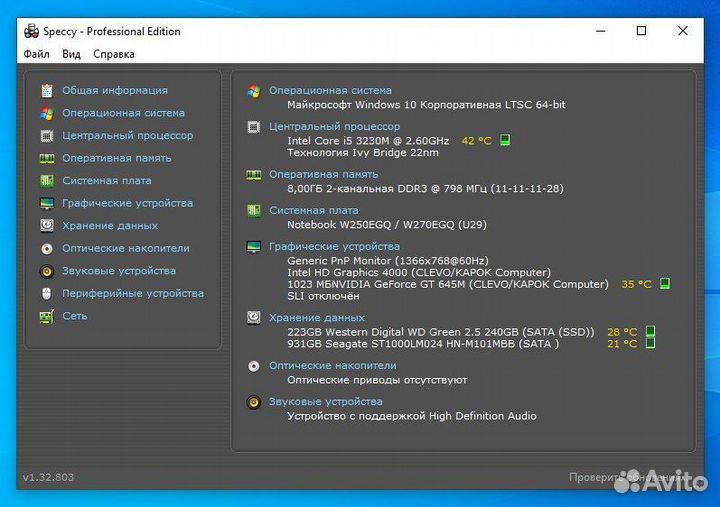Click the Проверить обновления link
The image size is (720, 507).
point(627,478)
